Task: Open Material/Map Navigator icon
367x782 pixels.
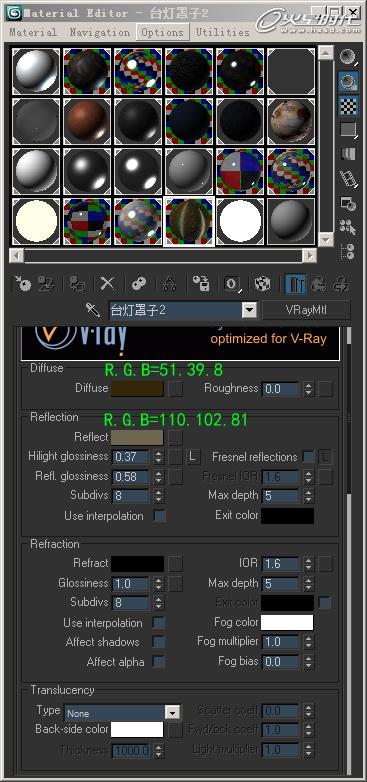Action: click(348, 251)
